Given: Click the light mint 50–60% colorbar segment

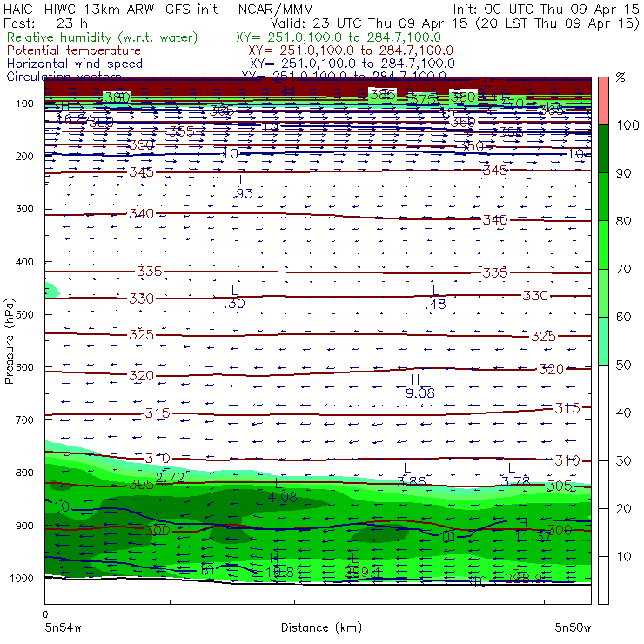Looking at the screenshot, I should coord(603,341).
